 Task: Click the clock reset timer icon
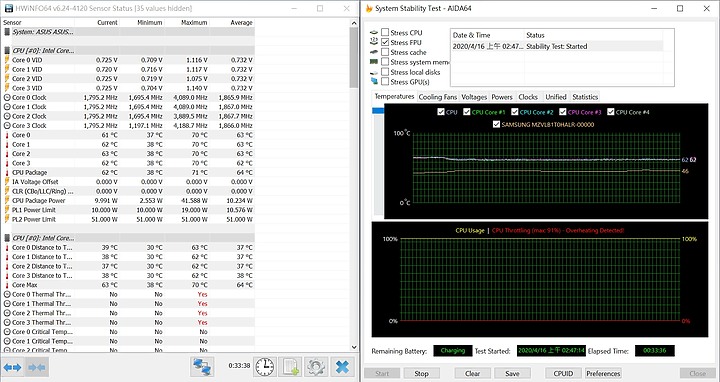click(x=264, y=366)
